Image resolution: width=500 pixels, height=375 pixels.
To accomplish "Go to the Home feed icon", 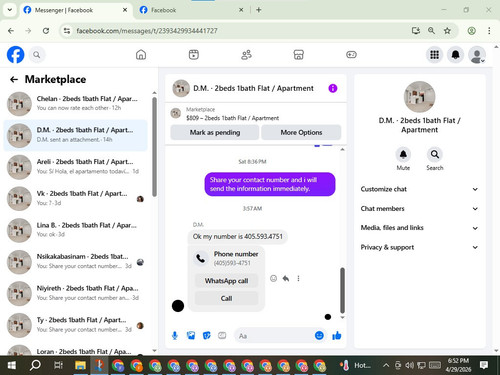I will coord(141,55).
